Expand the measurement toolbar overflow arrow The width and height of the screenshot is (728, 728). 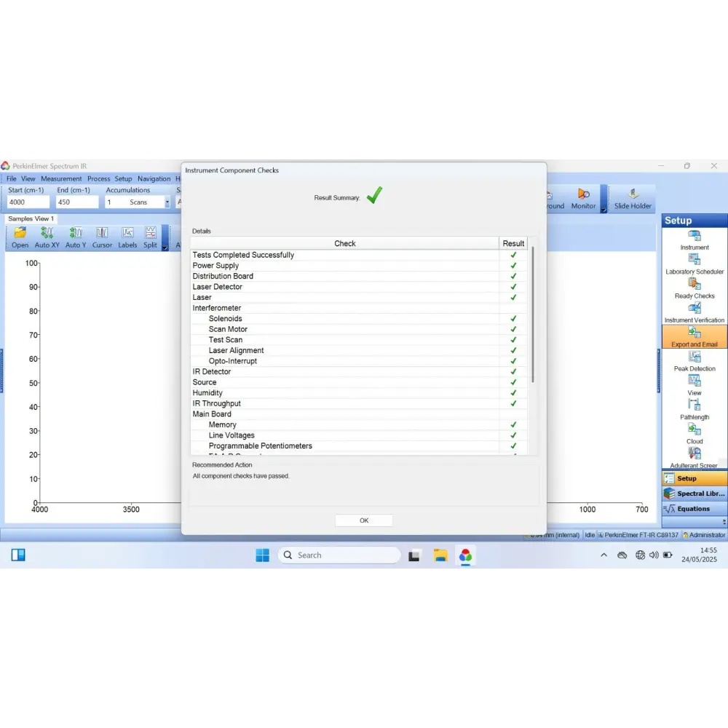(604, 210)
